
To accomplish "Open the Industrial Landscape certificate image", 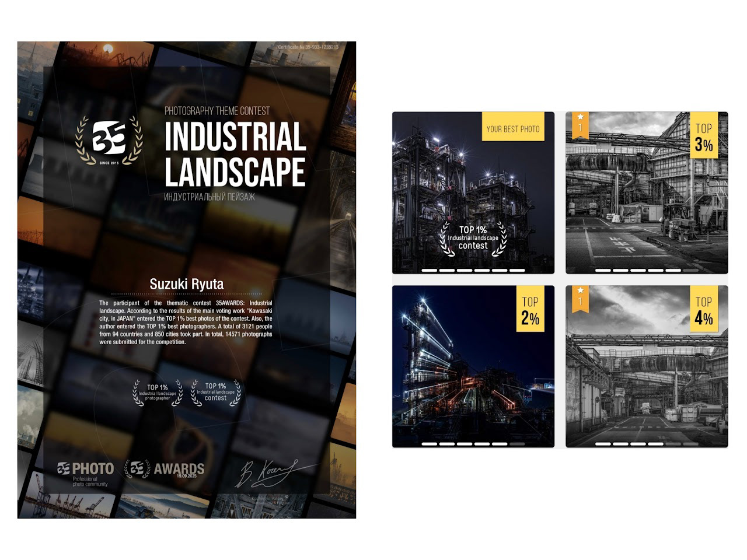I will tap(187, 280).
